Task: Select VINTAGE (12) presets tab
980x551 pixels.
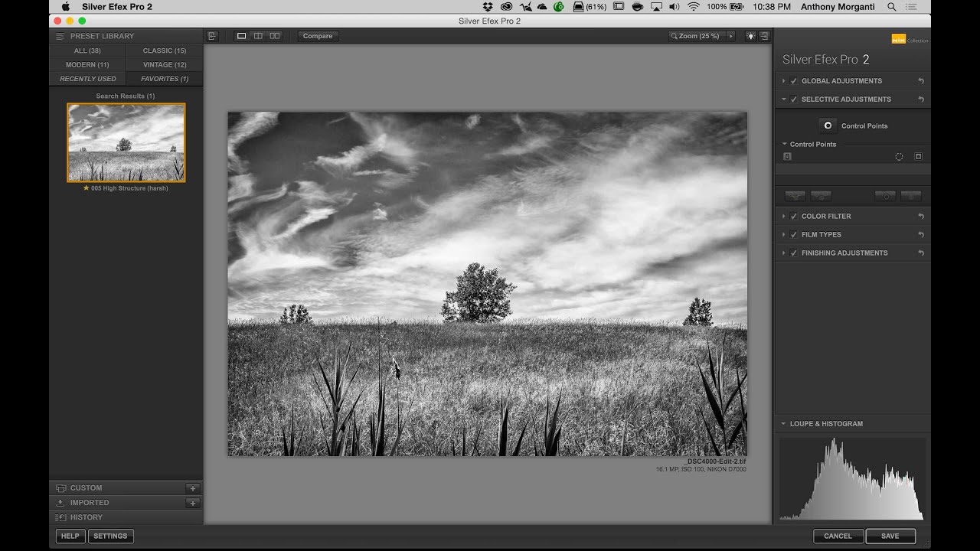Action: pos(165,65)
